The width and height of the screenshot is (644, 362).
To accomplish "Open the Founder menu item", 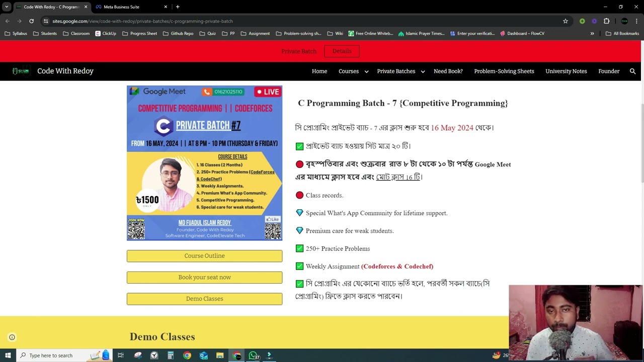I will pos(609,71).
